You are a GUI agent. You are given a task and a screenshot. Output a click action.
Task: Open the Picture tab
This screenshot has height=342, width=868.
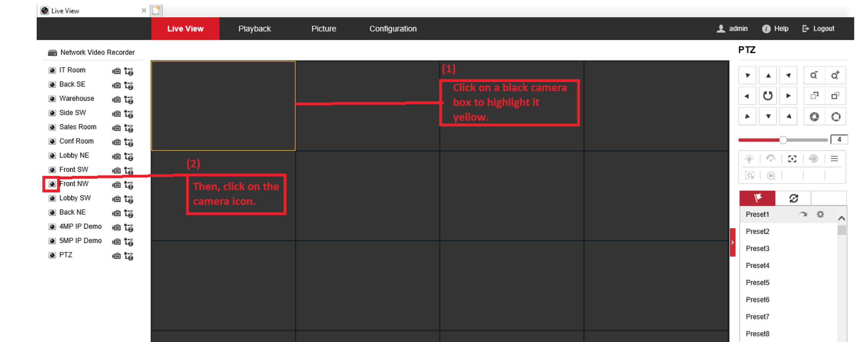[x=324, y=28]
